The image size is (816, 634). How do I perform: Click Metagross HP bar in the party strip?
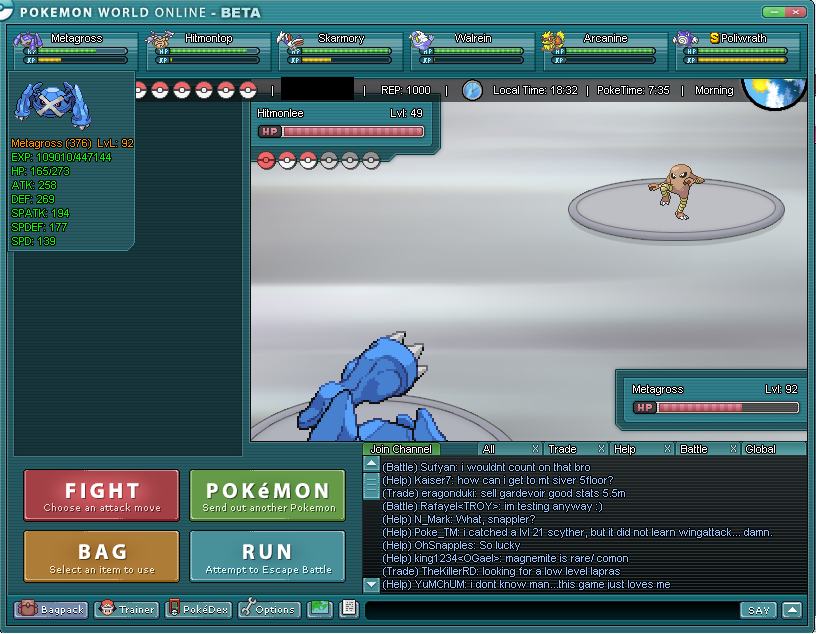click(x=76, y=51)
